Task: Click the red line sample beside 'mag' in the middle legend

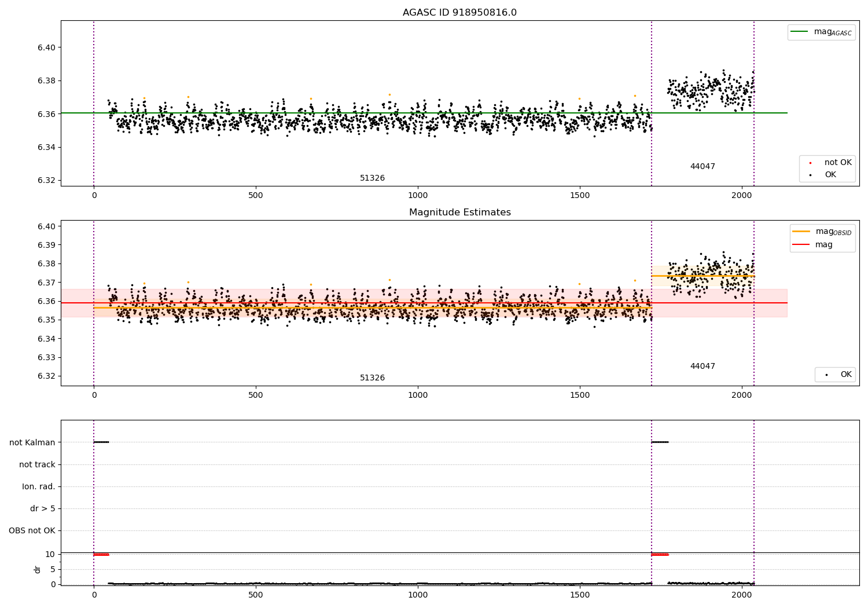Action: (801, 245)
